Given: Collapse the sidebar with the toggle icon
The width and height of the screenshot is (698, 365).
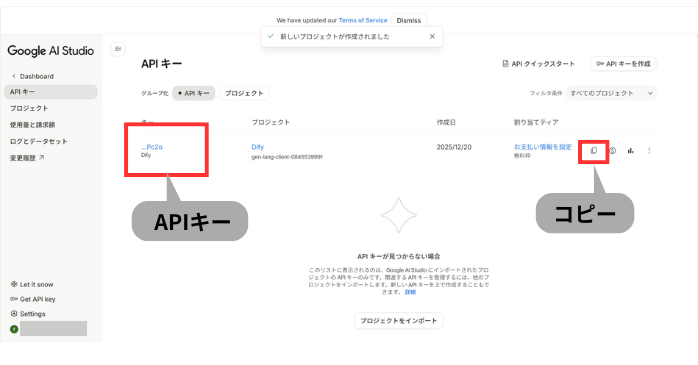Looking at the screenshot, I should [x=118, y=49].
